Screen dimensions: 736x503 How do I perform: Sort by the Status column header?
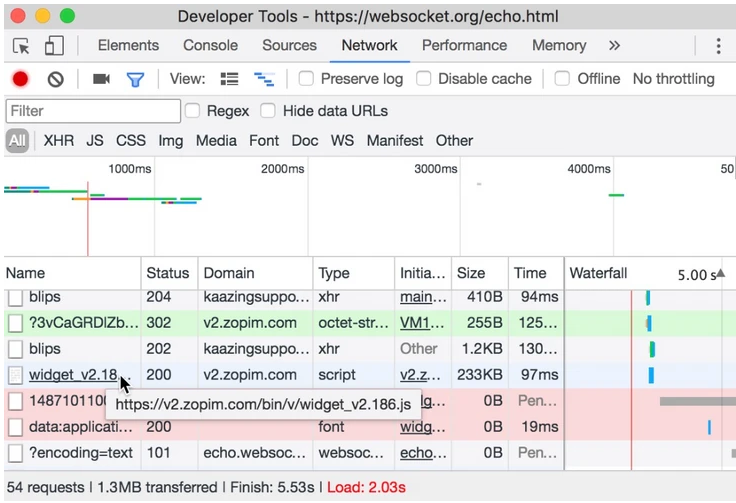click(169, 273)
